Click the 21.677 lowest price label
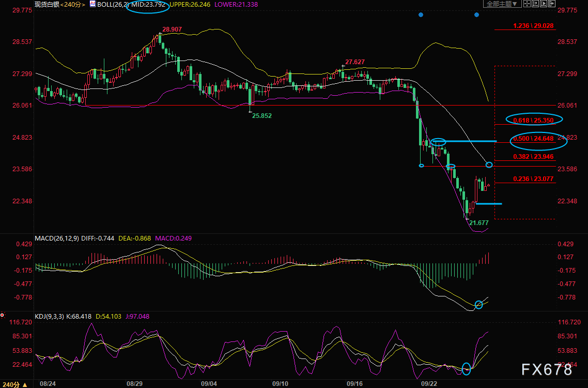588x388 pixels. [479, 223]
